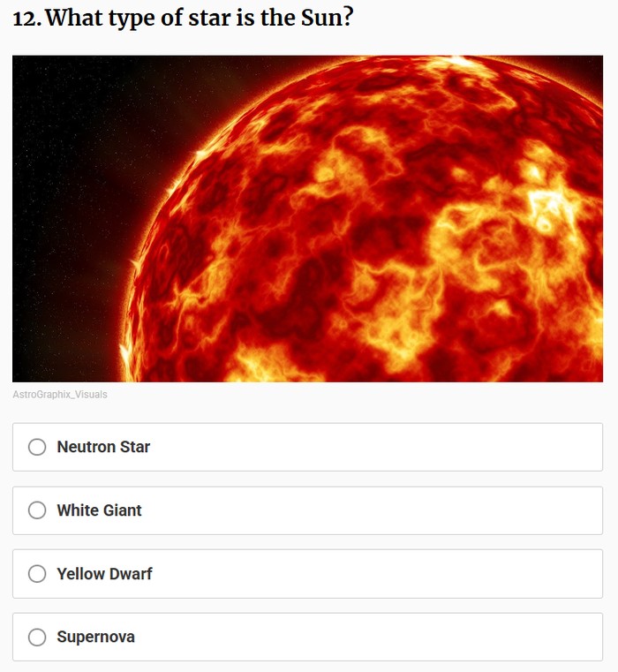
Task: Click the "Supernova" answer text
Action: pos(95,637)
